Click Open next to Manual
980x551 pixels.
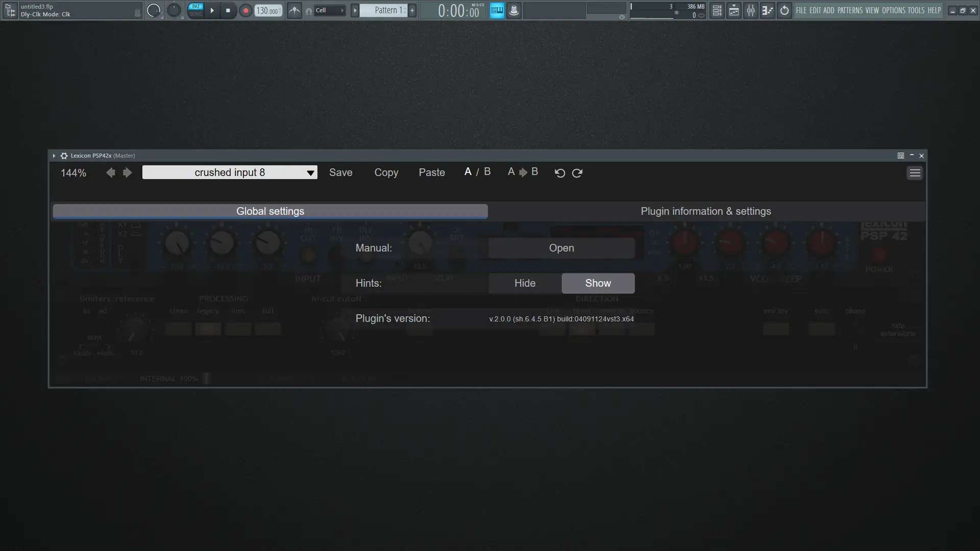click(561, 248)
